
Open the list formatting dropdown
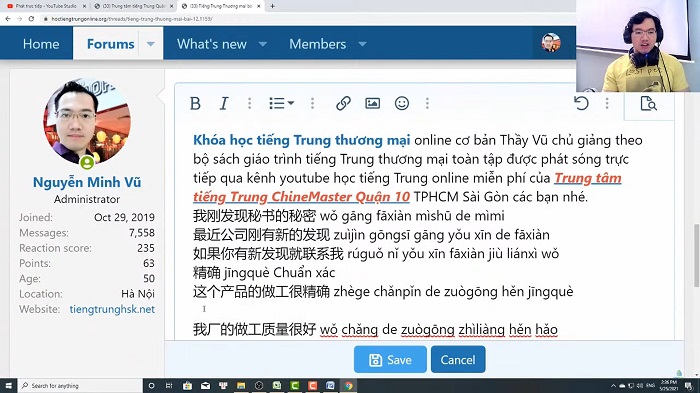click(x=281, y=104)
